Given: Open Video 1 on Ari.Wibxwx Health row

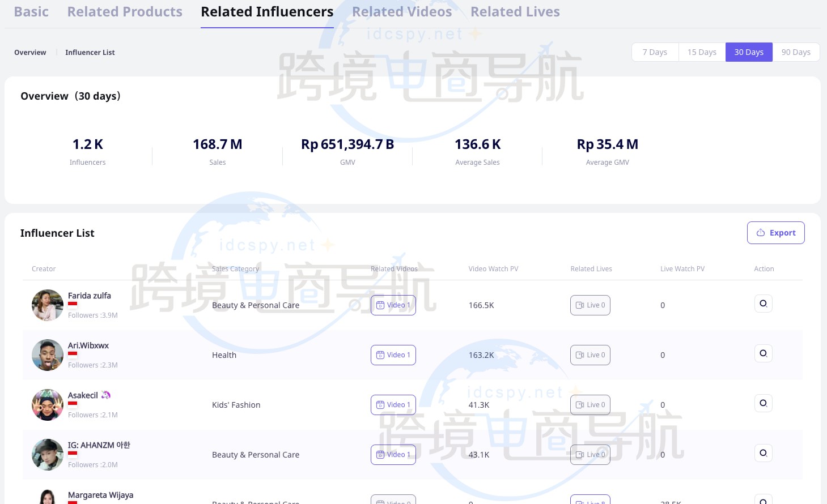Looking at the screenshot, I should pos(393,354).
